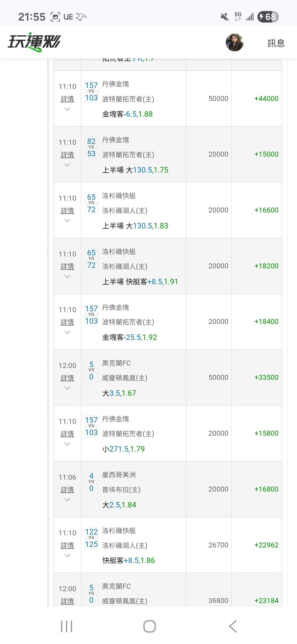
Task: Open the 訊息 messages menu
Action: click(276, 43)
